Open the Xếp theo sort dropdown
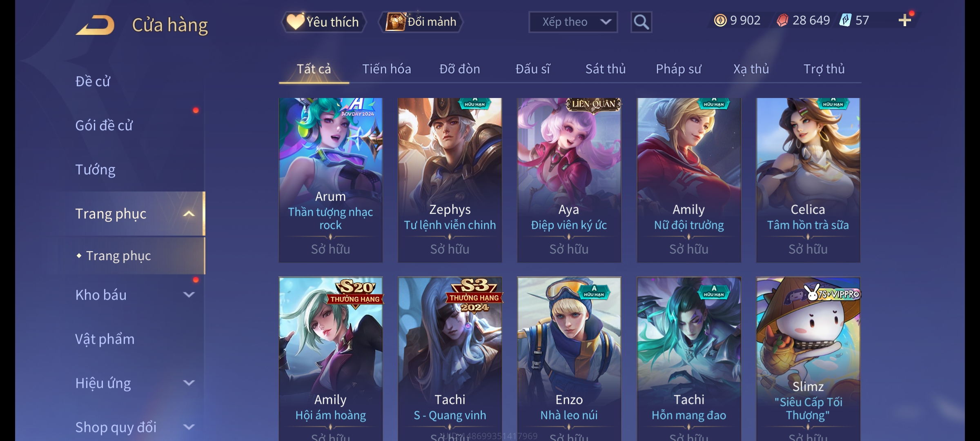The height and width of the screenshot is (441, 980). (x=573, y=22)
